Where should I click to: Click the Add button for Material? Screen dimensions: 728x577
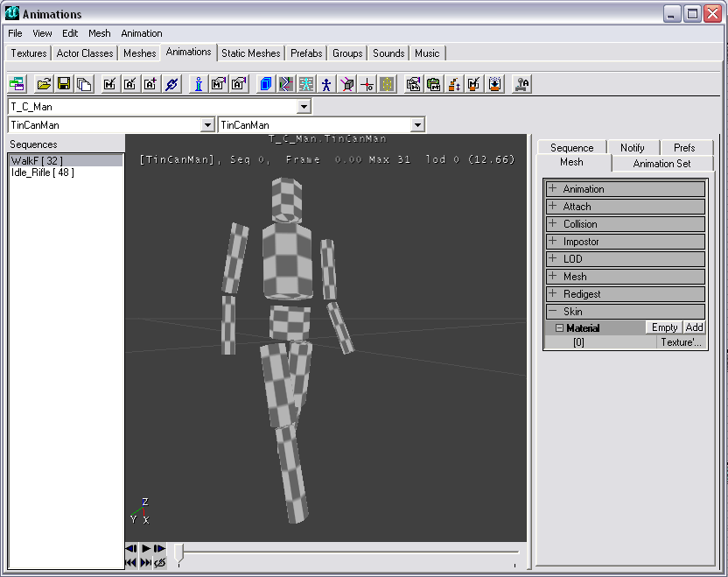(x=694, y=327)
